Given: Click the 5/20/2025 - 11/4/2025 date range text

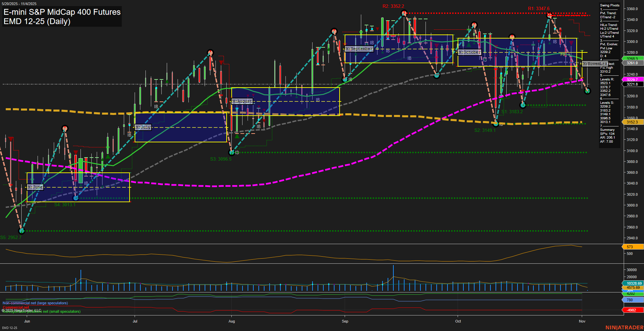Looking at the screenshot, I should coord(19,3).
